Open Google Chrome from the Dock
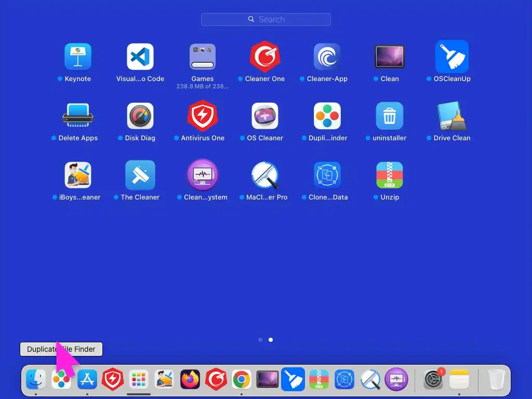Viewport: 532px width, 399px height. click(242, 379)
